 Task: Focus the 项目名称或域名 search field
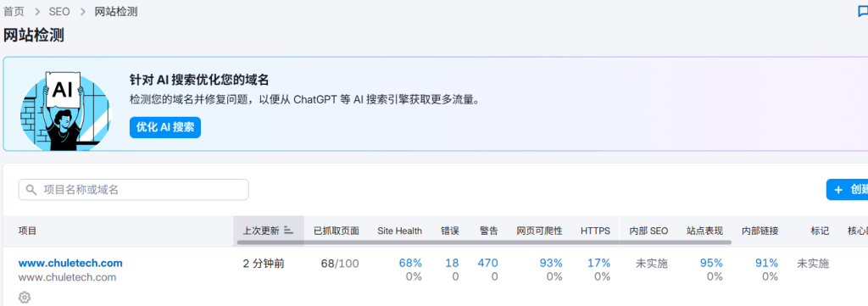[133, 190]
